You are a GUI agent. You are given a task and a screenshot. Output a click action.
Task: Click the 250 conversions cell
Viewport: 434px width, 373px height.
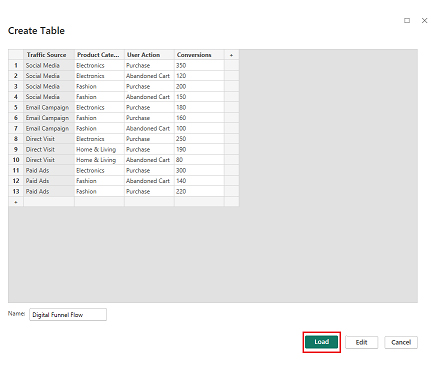click(199, 139)
